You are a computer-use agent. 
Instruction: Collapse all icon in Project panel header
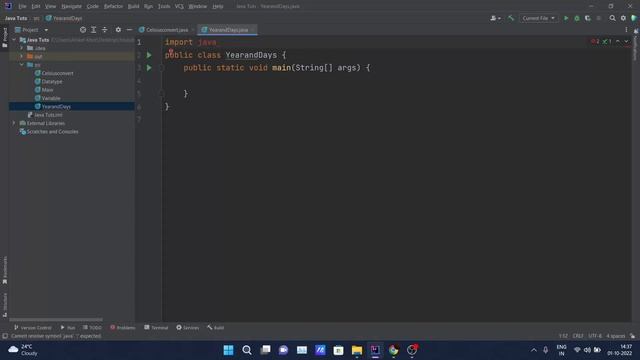(104, 30)
